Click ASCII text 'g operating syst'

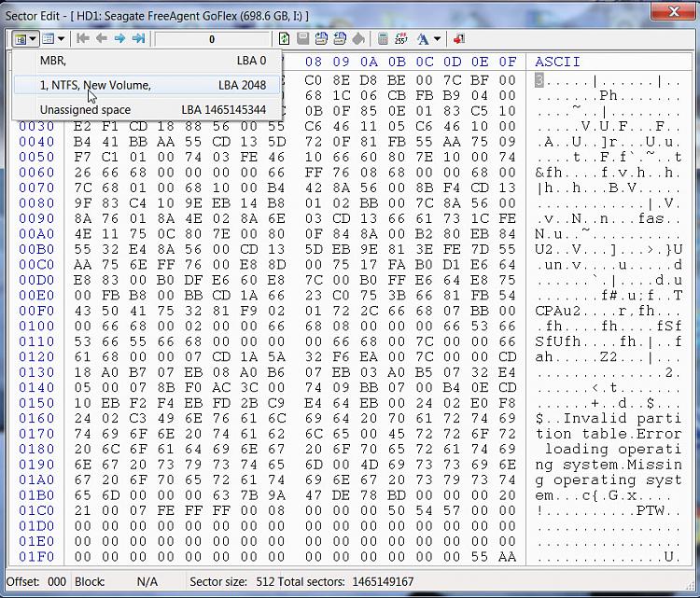click(x=609, y=480)
